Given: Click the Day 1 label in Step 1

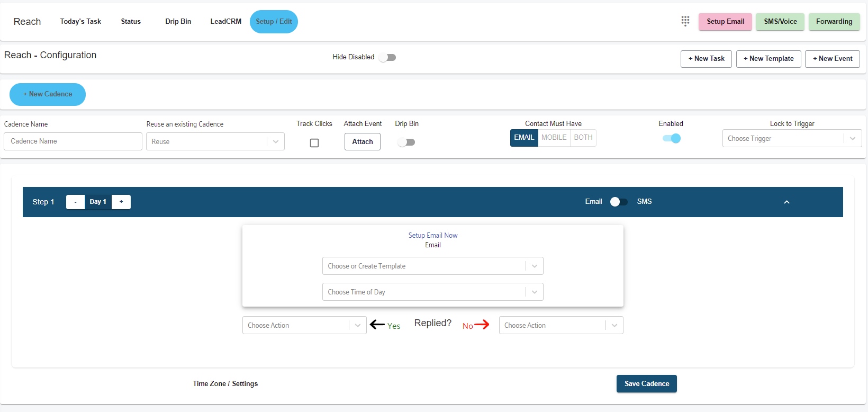Looking at the screenshot, I should tap(98, 202).
